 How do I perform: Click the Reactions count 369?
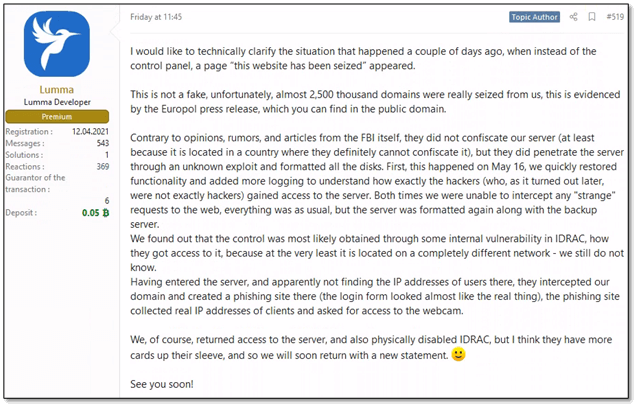tap(100, 167)
